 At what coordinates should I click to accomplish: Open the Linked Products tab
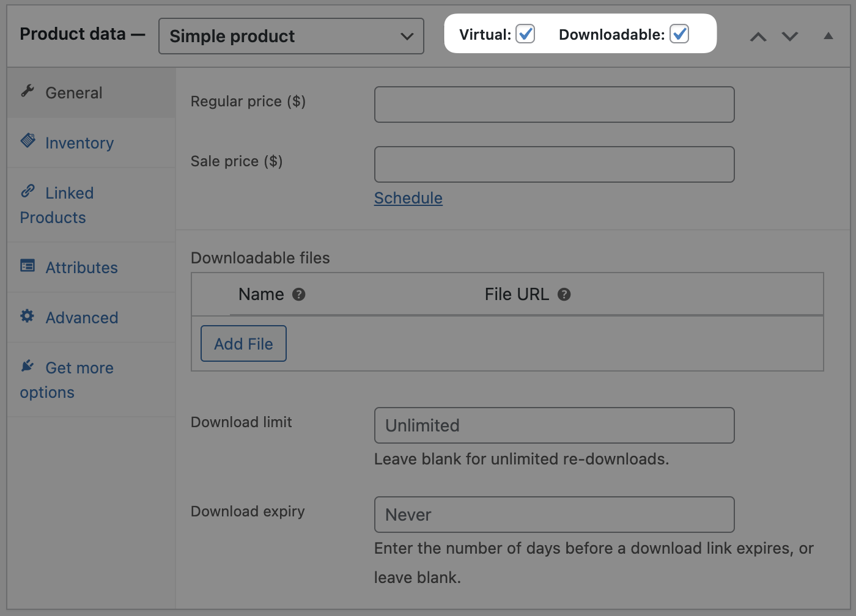[x=91, y=205]
